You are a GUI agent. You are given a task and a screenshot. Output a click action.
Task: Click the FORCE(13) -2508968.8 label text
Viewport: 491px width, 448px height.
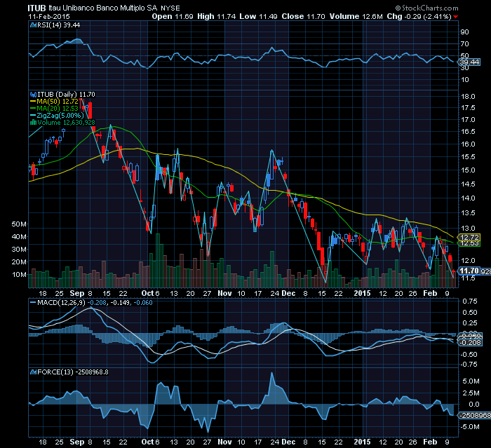[x=73, y=372]
